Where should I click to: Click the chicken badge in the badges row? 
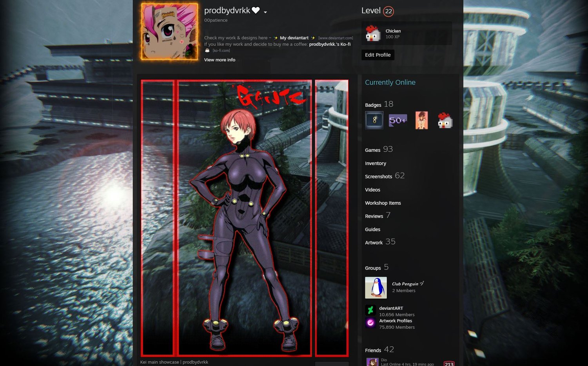click(445, 120)
